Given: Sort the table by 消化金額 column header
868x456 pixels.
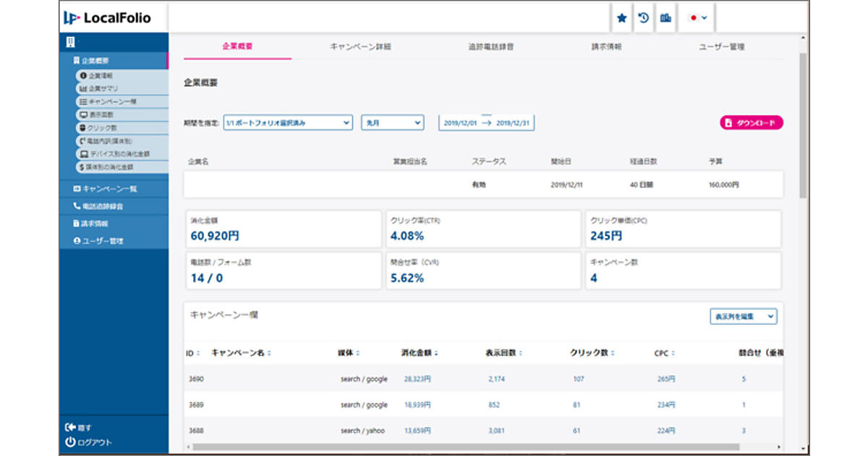Looking at the screenshot, I should pos(420,353).
